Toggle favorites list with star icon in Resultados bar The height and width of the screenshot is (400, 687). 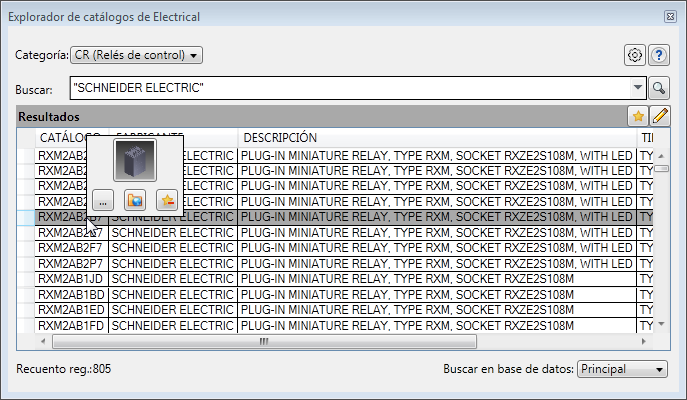pyautogui.click(x=638, y=116)
